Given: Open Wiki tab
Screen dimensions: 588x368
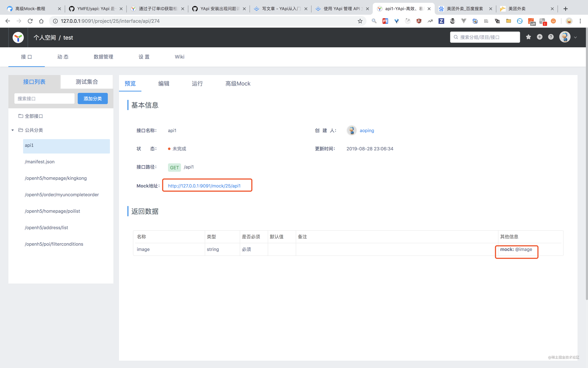Looking at the screenshot, I should coord(179,57).
